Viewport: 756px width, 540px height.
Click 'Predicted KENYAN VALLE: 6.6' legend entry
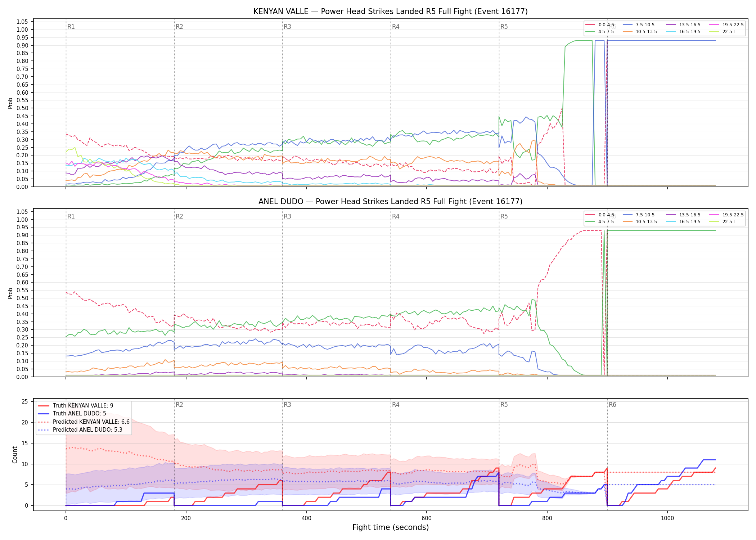(84, 422)
